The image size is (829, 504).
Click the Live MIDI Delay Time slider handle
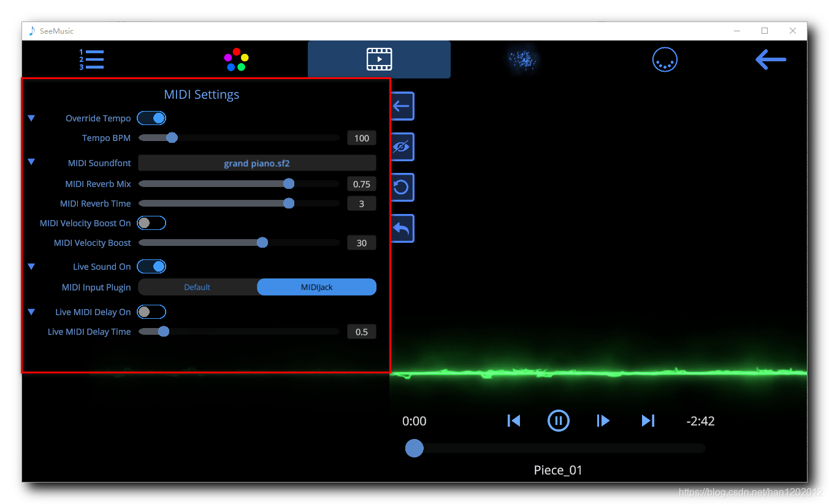(163, 332)
